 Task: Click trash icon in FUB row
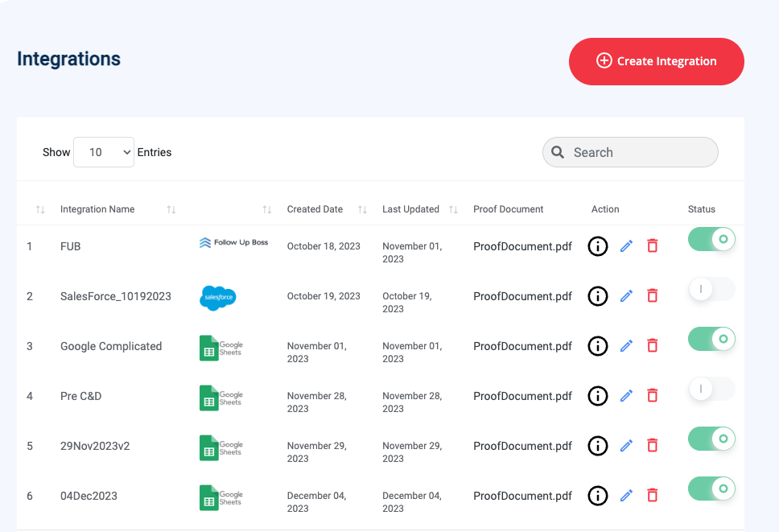[652, 246]
